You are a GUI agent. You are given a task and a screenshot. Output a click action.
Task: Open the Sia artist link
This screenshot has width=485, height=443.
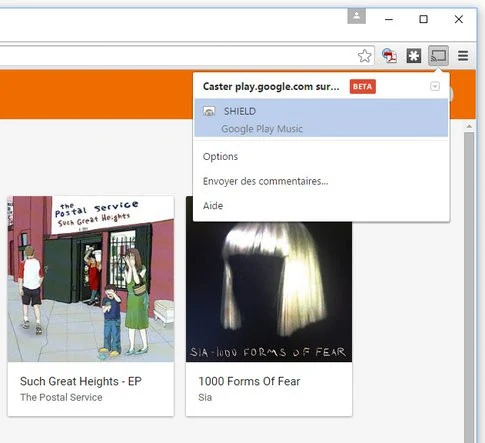[x=205, y=397]
